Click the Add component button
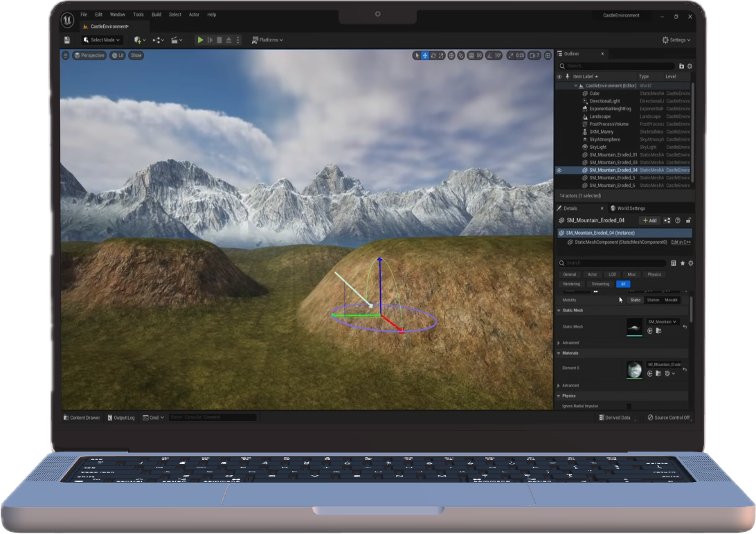The image size is (756, 534). (650, 220)
